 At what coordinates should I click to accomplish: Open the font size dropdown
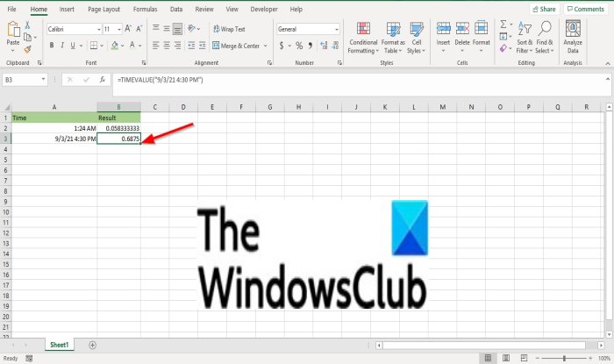click(x=119, y=29)
